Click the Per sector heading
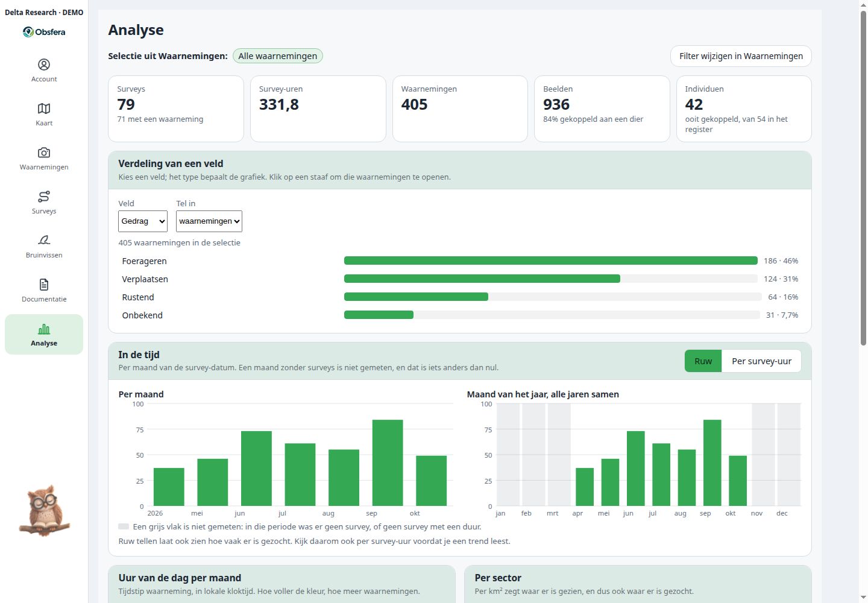 498,578
